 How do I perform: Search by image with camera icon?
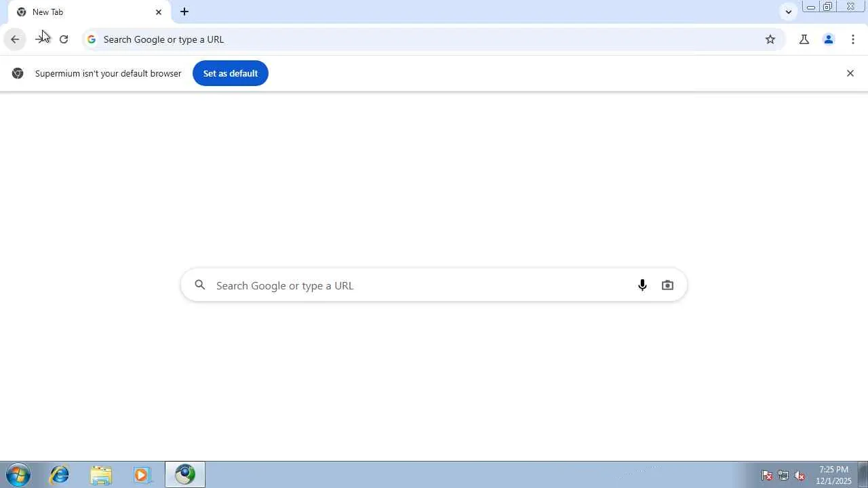pos(667,285)
